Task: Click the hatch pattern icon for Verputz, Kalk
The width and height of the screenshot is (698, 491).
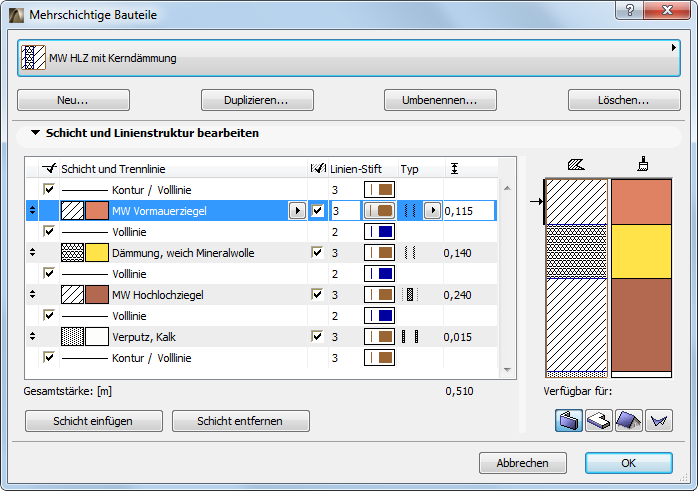Action: tap(72, 337)
